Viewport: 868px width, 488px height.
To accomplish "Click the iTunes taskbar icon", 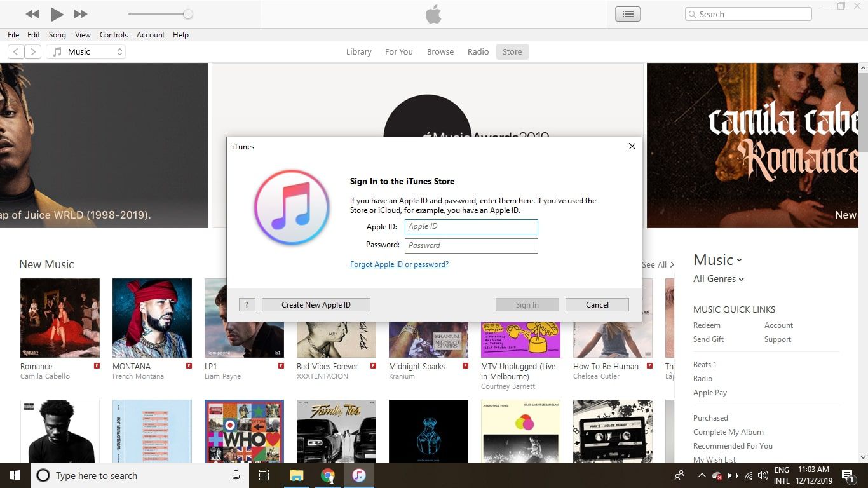I will 359,475.
